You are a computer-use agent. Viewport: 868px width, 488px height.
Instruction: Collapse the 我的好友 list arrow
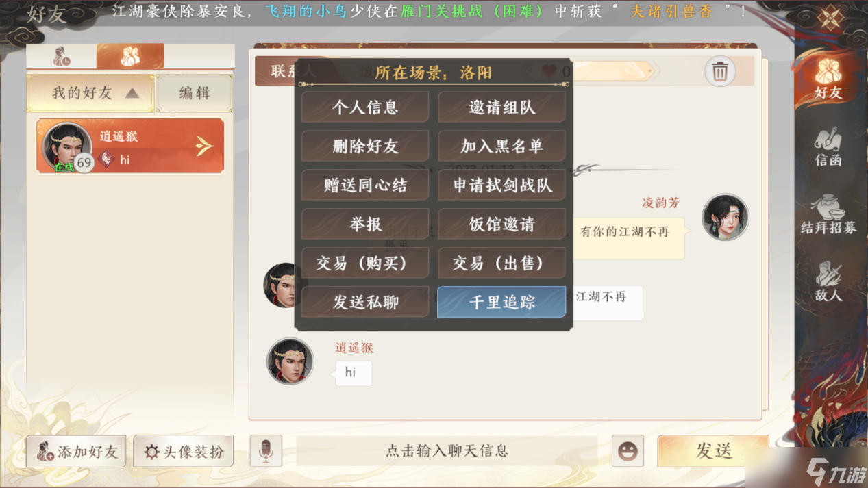pyautogui.click(x=132, y=93)
